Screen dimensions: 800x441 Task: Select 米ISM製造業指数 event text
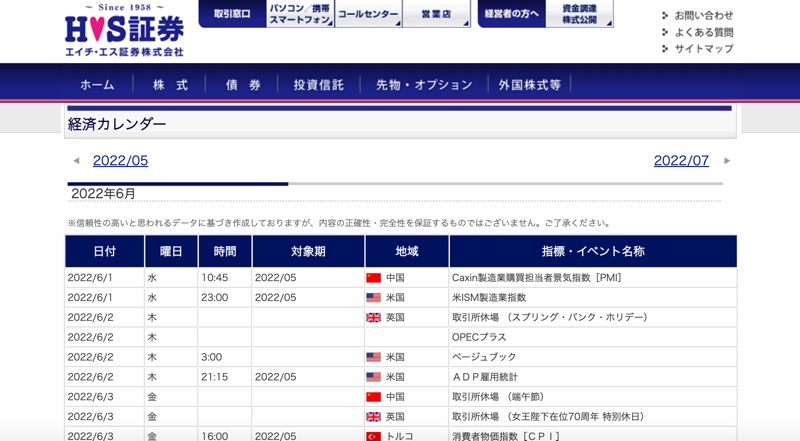(x=489, y=298)
